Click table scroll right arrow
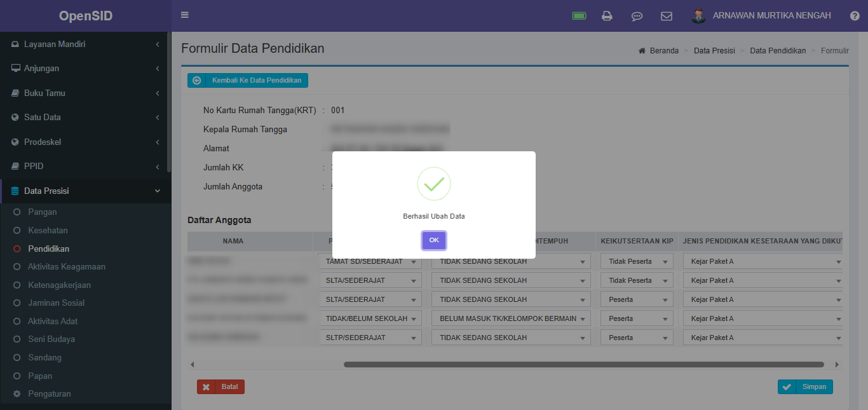868x410 pixels. tap(837, 365)
